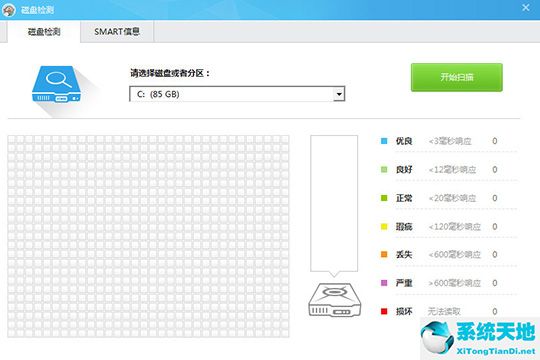Select the C: (85 GB) combo box

pos(237,94)
